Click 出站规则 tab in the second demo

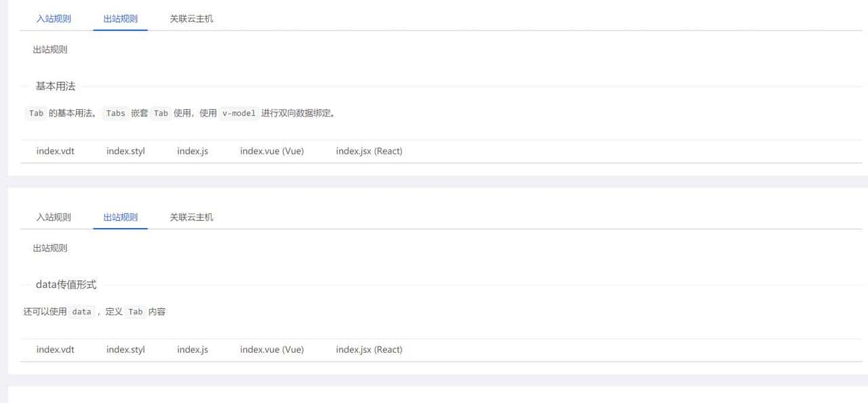120,217
